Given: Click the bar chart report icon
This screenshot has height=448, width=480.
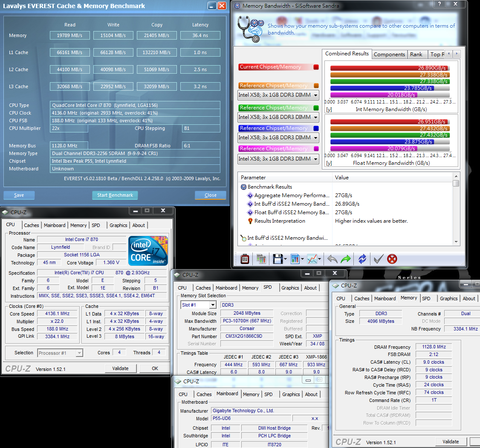Looking at the screenshot, I should pyautogui.click(x=295, y=259).
